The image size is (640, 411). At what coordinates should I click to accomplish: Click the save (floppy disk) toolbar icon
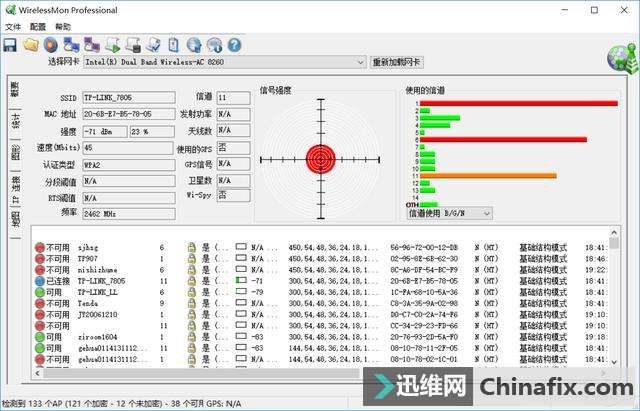point(10,44)
